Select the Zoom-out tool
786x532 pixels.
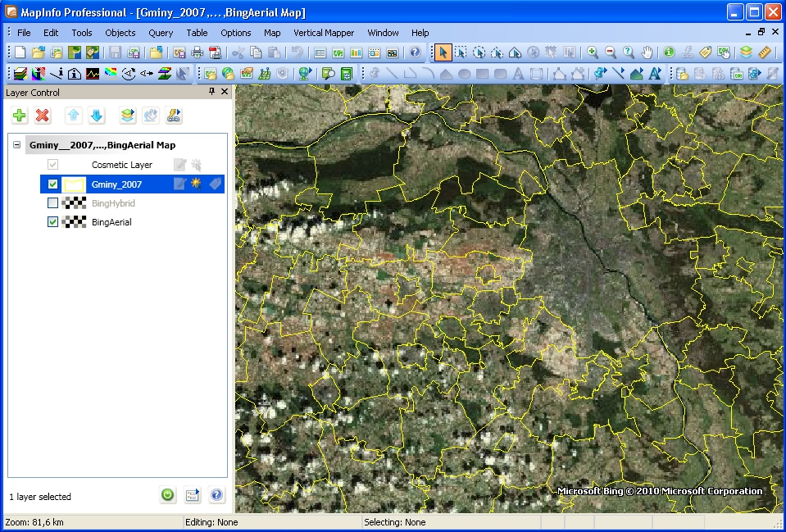610,52
